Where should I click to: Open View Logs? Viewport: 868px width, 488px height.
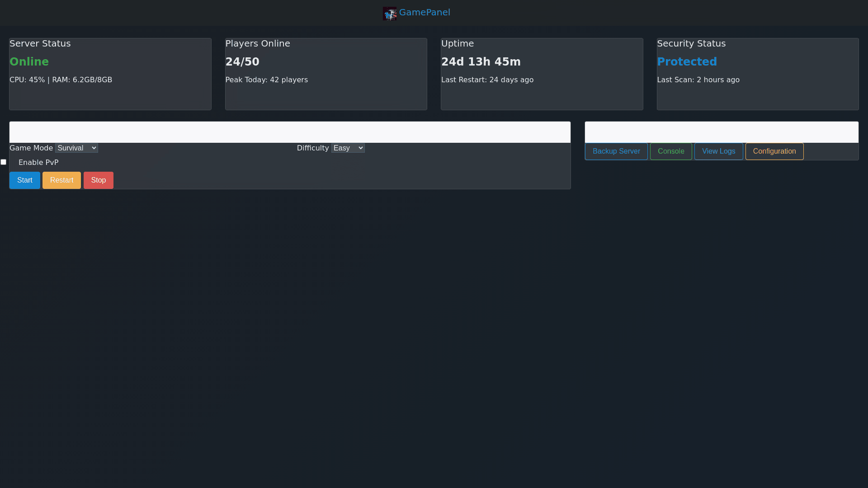coord(718,151)
